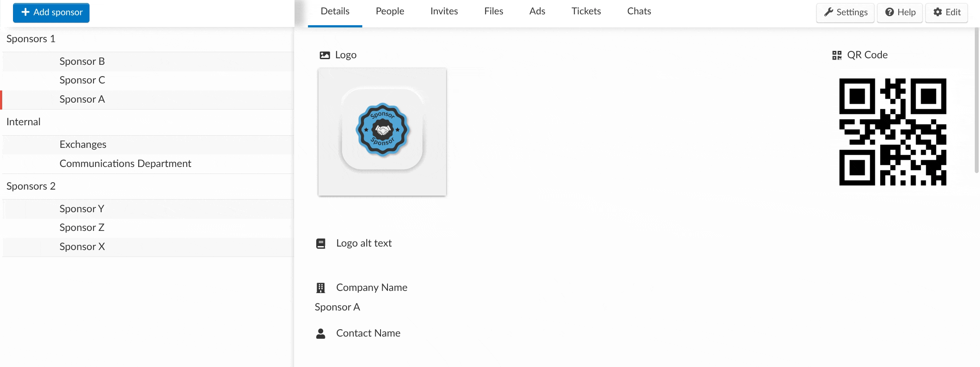
Task: Choose Sponsor C from the list
Action: (148, 80)
